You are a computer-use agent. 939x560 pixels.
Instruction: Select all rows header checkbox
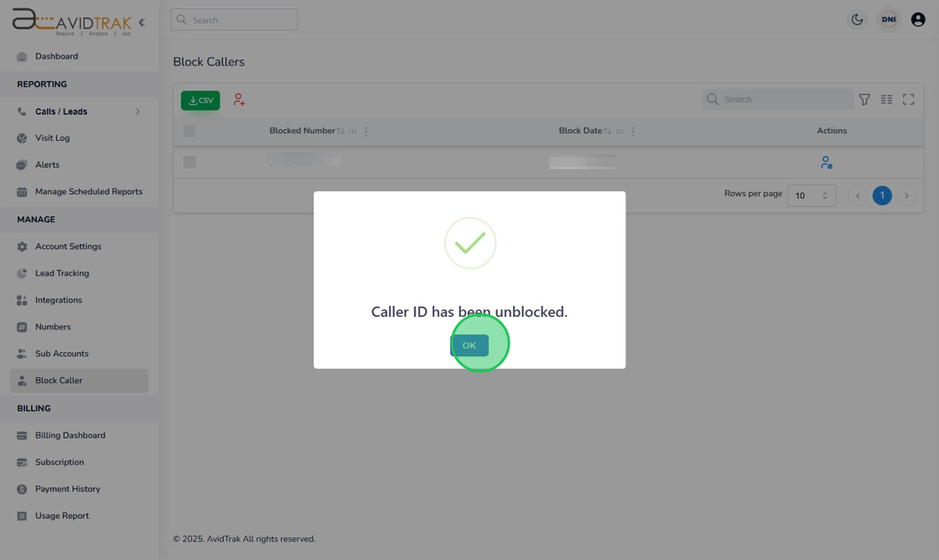tap(189, 131)
